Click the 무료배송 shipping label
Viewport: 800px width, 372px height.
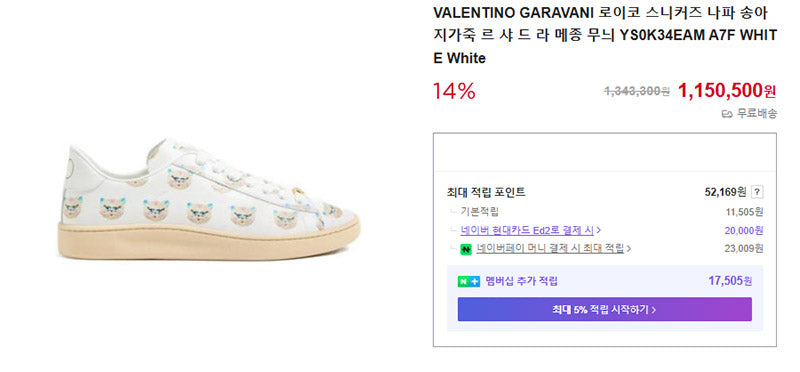[757, 114]
